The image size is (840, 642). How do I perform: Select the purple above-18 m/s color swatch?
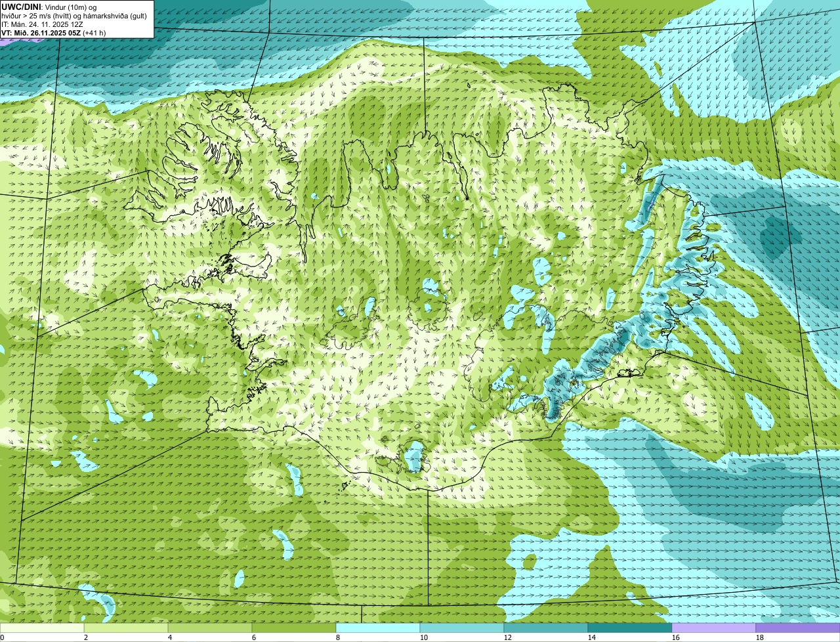tap(798, 628)
